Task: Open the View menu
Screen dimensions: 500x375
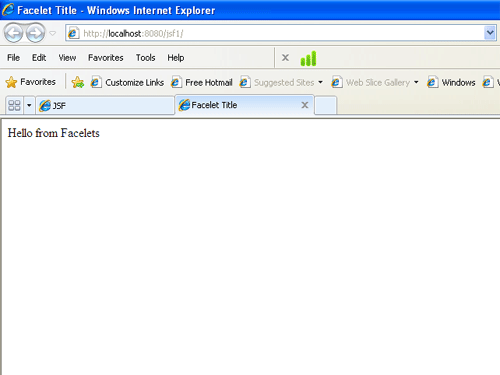Action: tap(67, 58)
